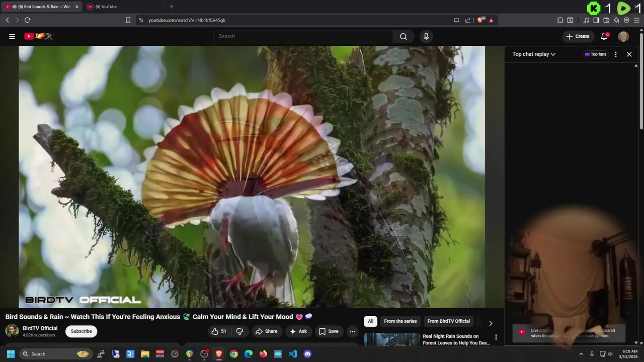Screen dimensions: 644x362
Task: Click the Ask button under the video
Action: [x=298, y=331]
